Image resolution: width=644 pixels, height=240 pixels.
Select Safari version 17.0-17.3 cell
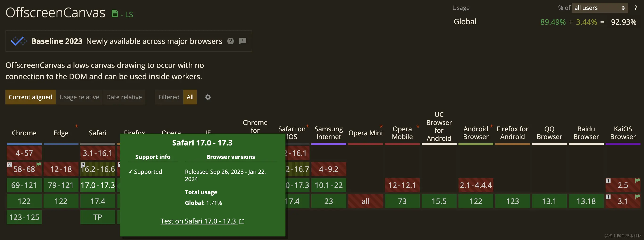coord(98,185)
